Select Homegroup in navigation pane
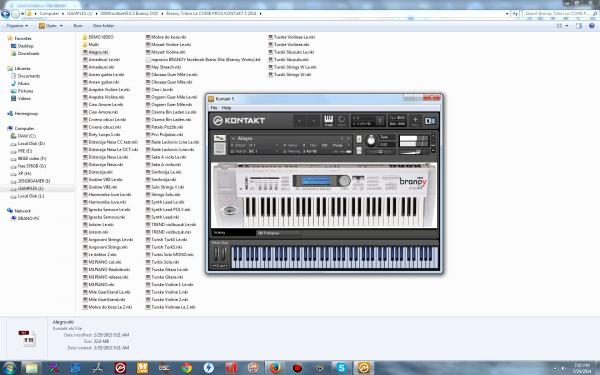The width and height of the screenshot is (600, 375). tap(23, 114)
